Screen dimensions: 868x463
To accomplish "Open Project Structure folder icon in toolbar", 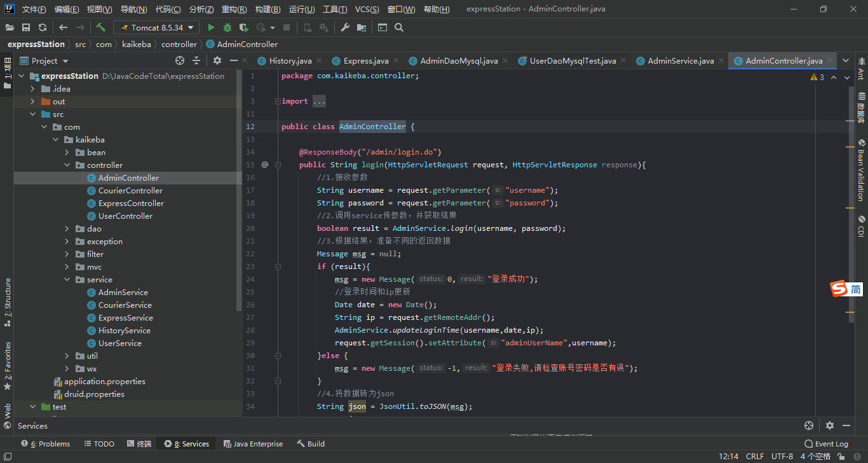I will click(362, 27).
